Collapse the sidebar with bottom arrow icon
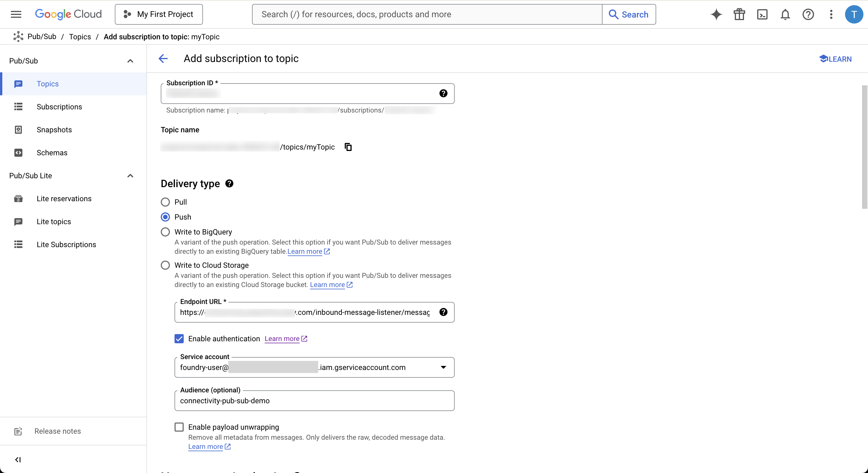This screenshot has width=868, height=473. (18, 460)
